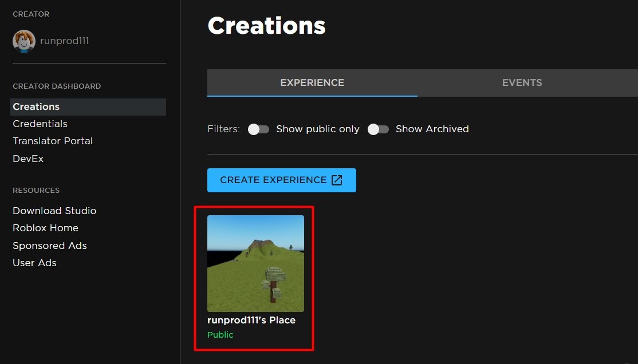Click the Create Experience button
The height and width of the screenshot is (364, 638).
point(282,180)
